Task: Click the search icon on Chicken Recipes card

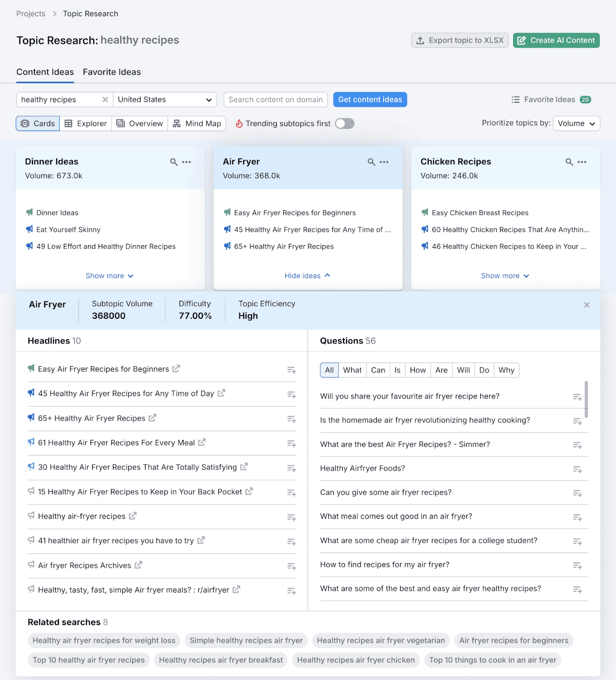Action: 569,162
